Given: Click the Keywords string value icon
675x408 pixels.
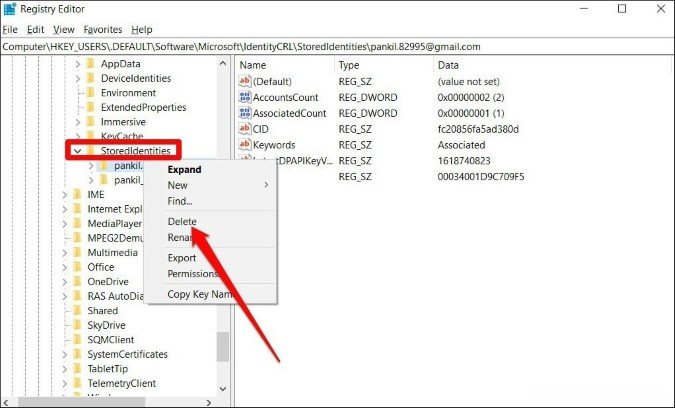Looking at the screenshot, I should tap(245, 145).
